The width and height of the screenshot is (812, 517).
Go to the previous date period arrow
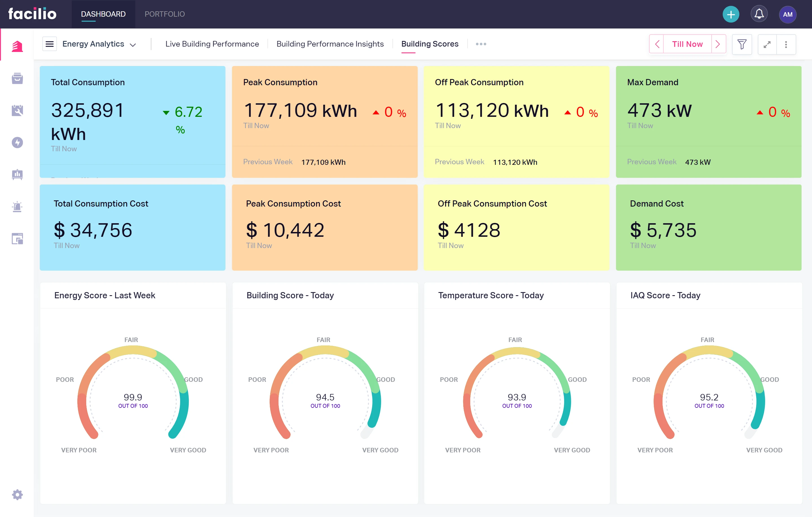click(657, 44)
